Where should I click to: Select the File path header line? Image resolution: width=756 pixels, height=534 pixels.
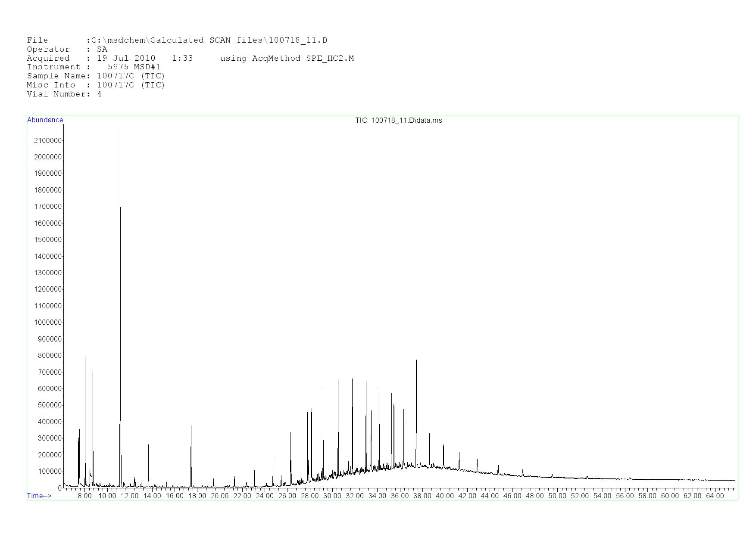pos(177,40)
